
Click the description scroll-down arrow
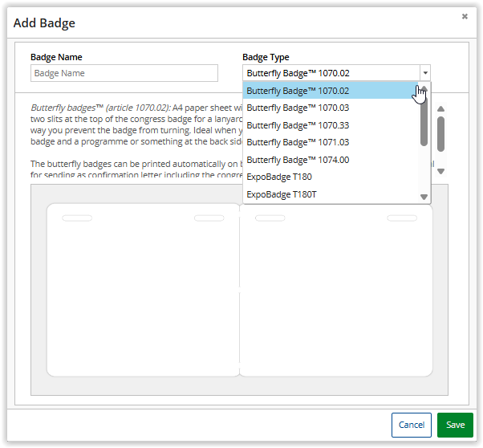pos(440,171)
